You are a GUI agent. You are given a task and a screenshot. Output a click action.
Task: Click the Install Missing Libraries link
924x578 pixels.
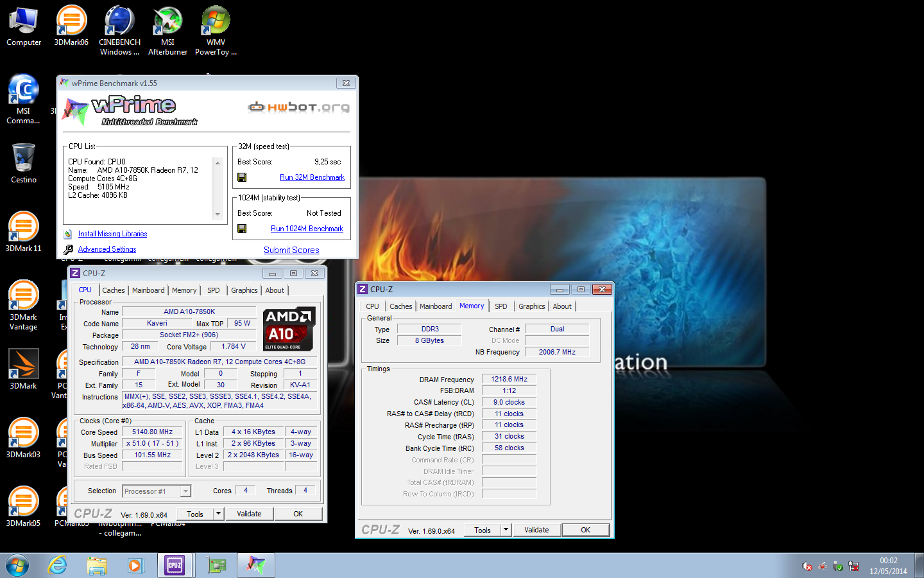coord(112,234)
